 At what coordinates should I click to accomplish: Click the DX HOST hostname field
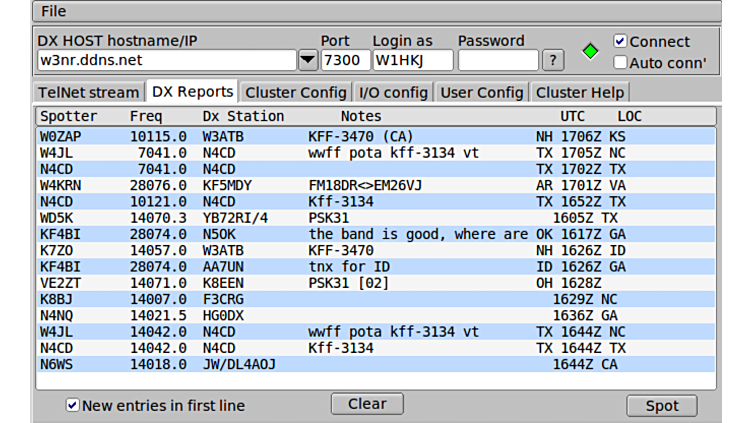[165, 60]
